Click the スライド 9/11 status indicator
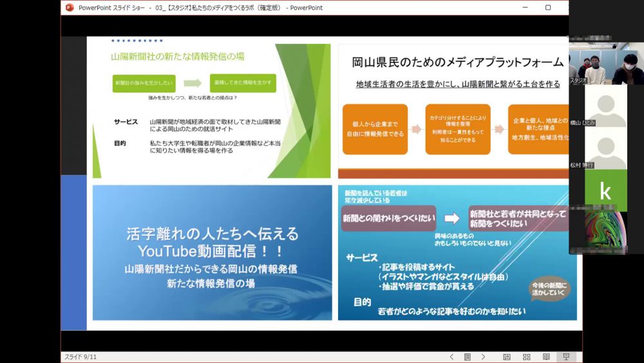 80,357
